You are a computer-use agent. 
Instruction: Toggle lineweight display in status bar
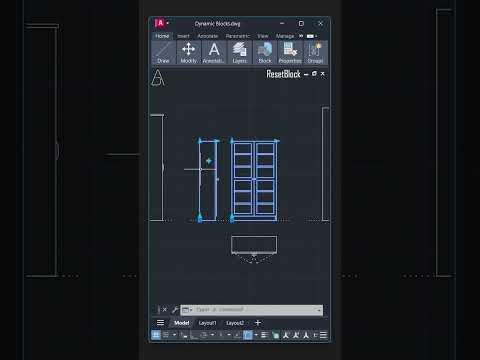pos(265,335)
